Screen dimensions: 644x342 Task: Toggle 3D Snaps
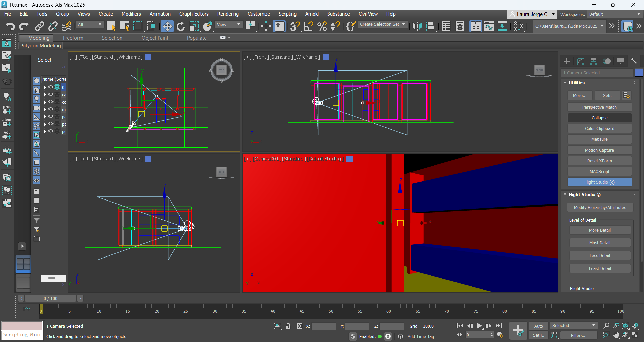coord(295,26)
